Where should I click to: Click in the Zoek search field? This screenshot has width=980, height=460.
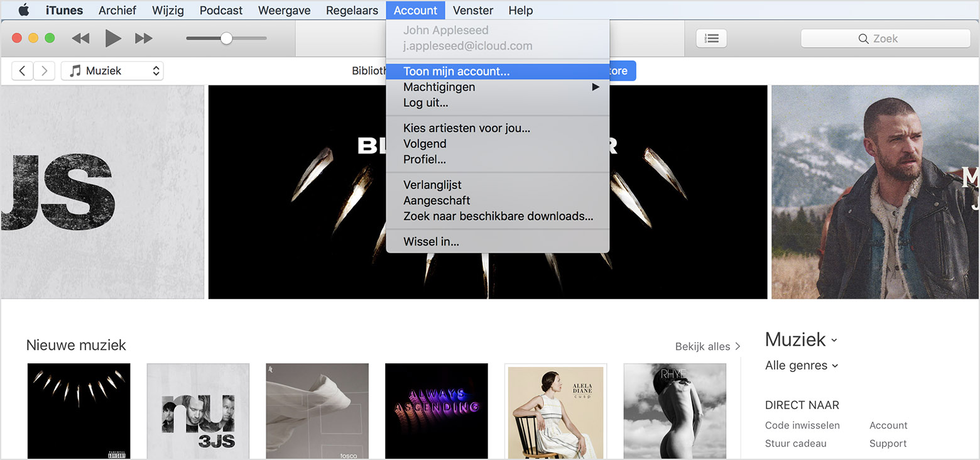pyautogui.click(x=886, y=38)
